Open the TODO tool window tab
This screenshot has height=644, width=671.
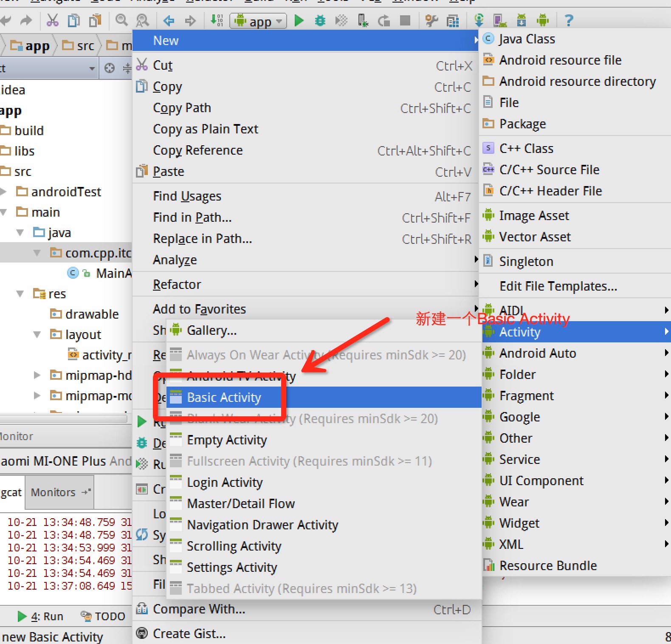pyautogui.click(x=103, y=616)
